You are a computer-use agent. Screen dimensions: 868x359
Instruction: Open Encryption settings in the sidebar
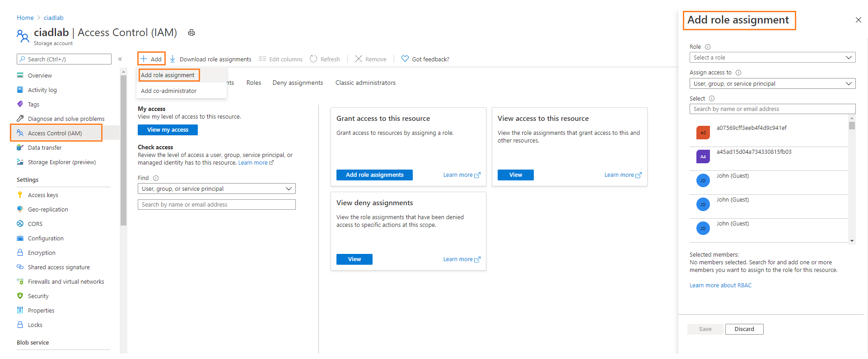tap(42, 253)
